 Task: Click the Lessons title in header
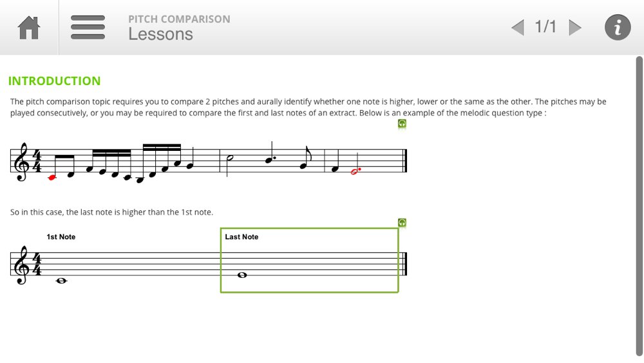160,34
